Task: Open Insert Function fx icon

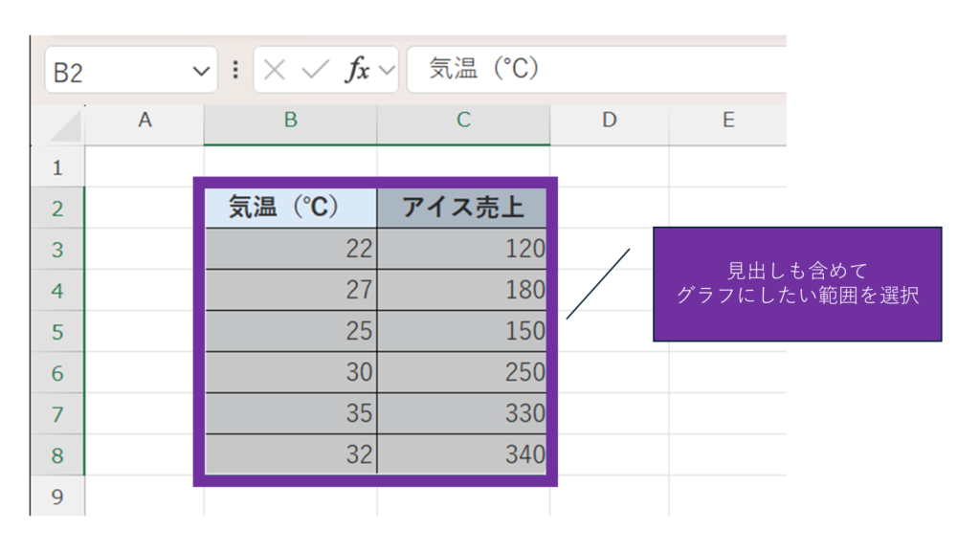Action: (357, 70)
